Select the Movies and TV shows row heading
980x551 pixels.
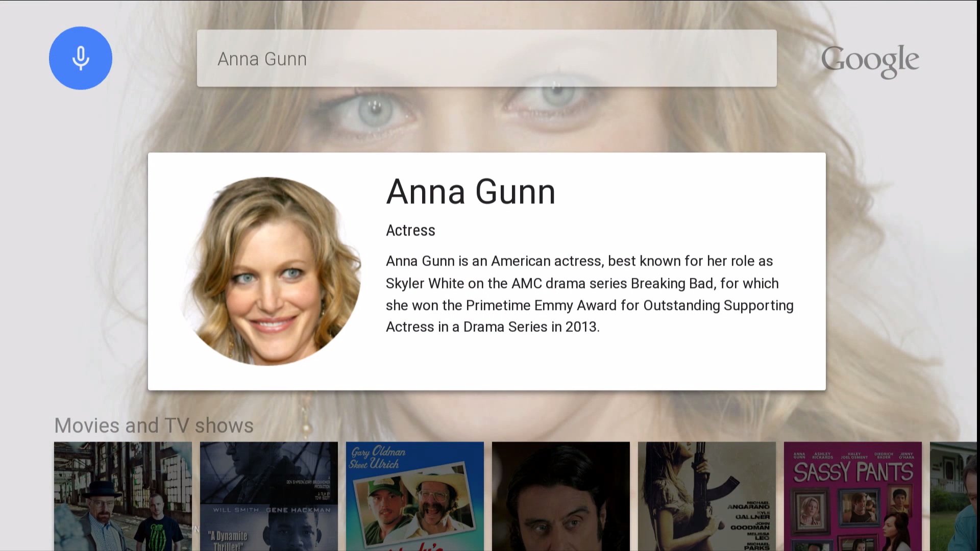[x=154, y=425]
